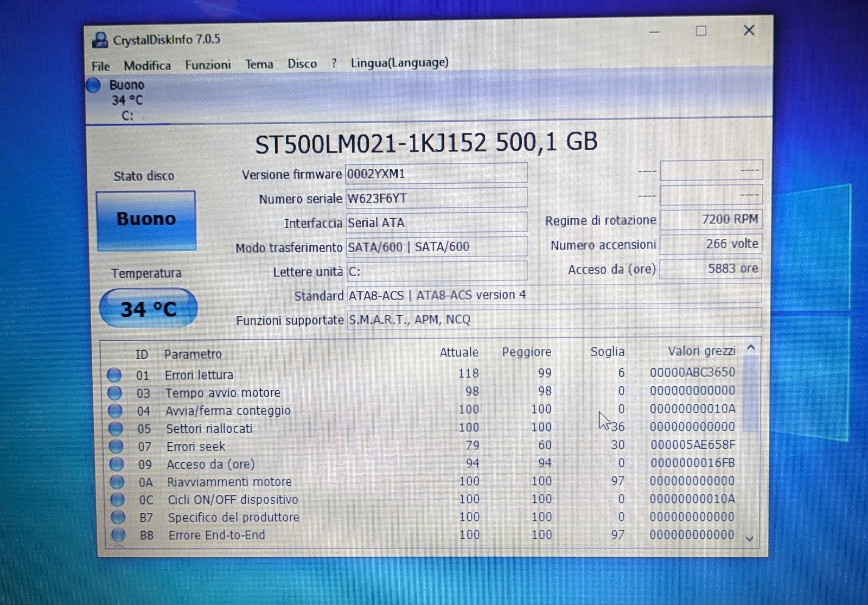Click the SMART list scrollbar thumb
Viewport: 868px width, 605px height.
click(750, 393)
